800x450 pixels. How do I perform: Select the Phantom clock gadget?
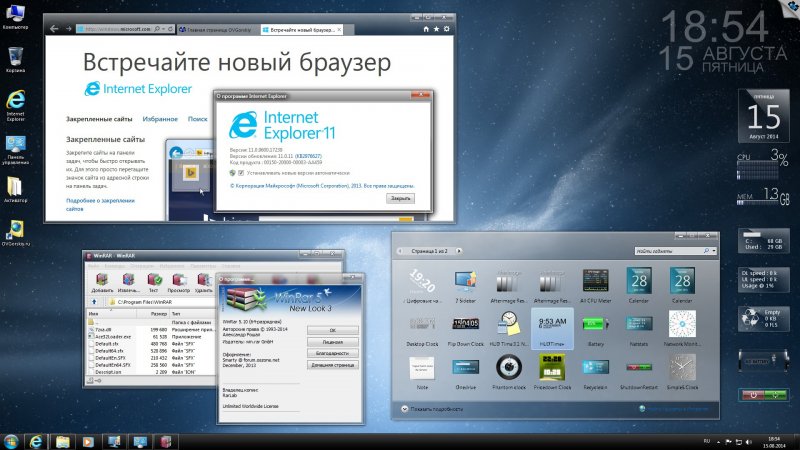click(x=509, y=372)
